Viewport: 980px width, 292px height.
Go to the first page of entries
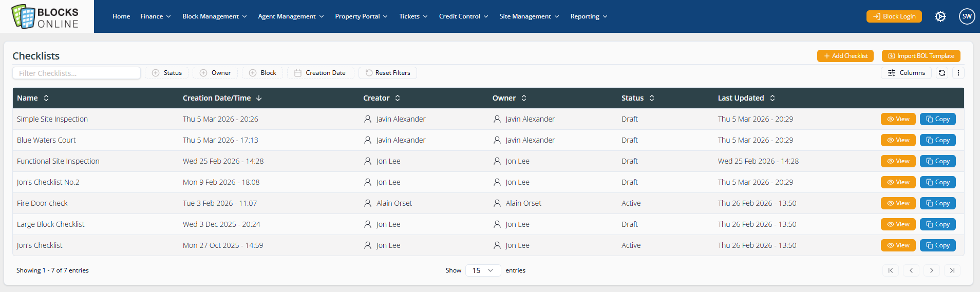[x=890, y=270]
